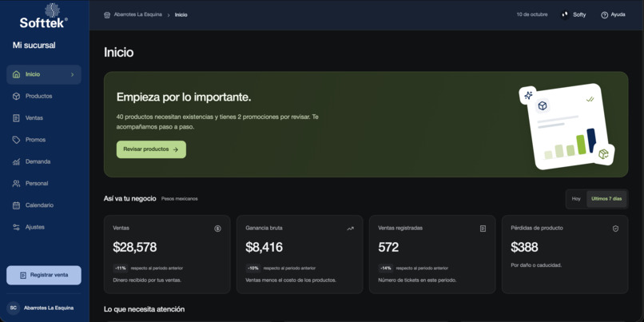644x322 pixels.
Task: Click the -10% change badge
Action: click(253, 268)
